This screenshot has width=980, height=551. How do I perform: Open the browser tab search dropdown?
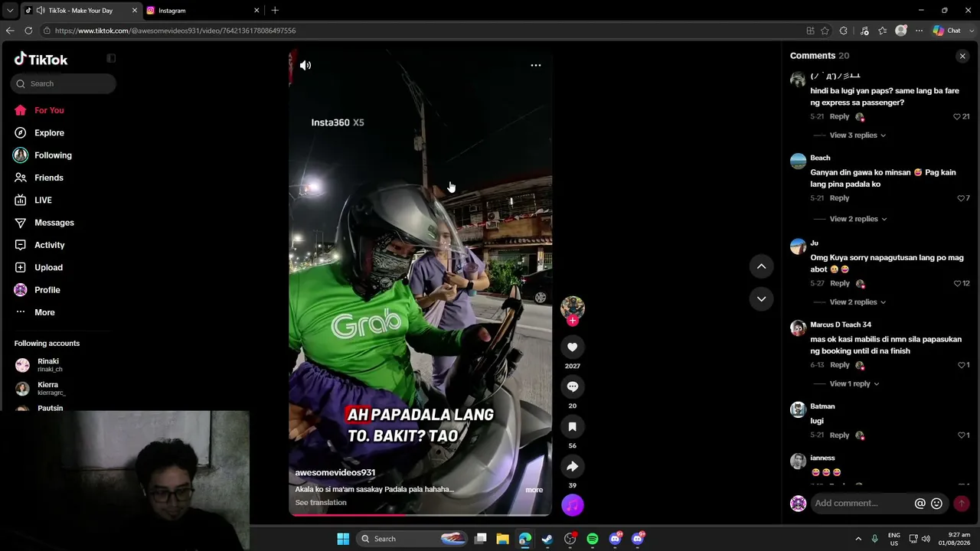tap(10, 11)
